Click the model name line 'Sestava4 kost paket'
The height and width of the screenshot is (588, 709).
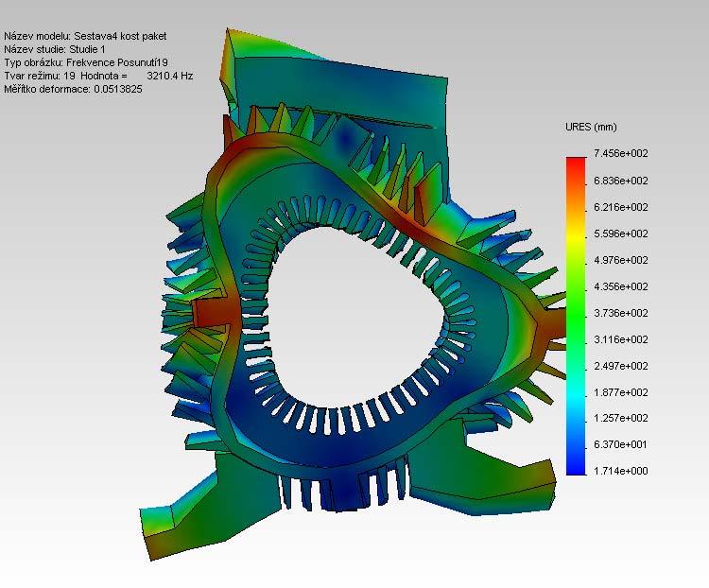tap(120, 36)
